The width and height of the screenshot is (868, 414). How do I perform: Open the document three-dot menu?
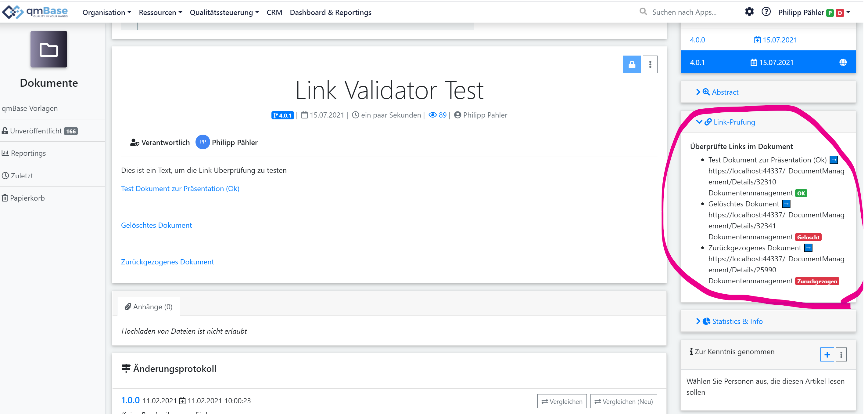click(x=650, y=64)
